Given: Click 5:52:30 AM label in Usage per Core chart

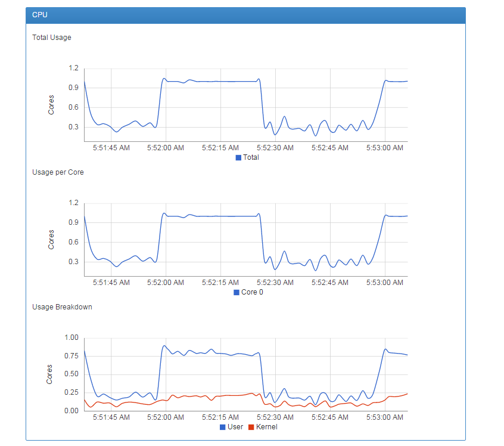Looking at the screenshot, I should pyautogui.click(x=275, y=283).
